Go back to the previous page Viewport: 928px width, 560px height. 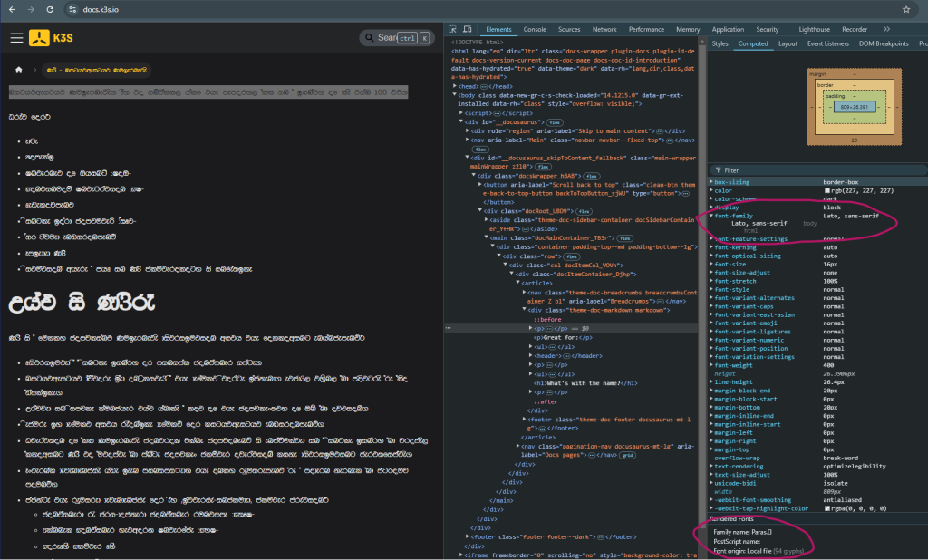pyautogui.click(x=11, y=9)
